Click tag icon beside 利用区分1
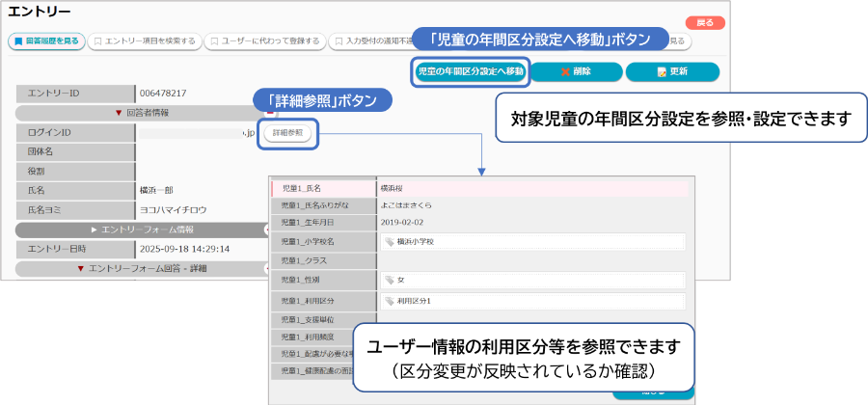 390,301
